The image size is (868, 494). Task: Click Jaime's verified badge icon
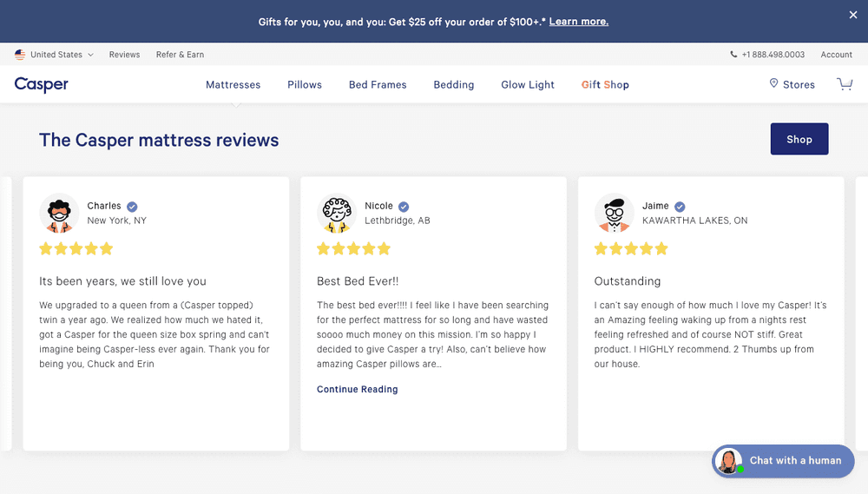pos(680,207)
